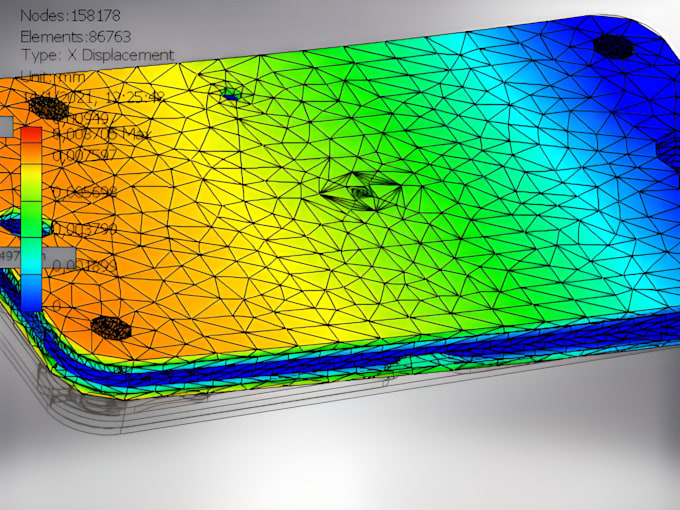Click the refined mesh cluster at plate center
This screenshot has height=510, width=680.
coord(361,191)
